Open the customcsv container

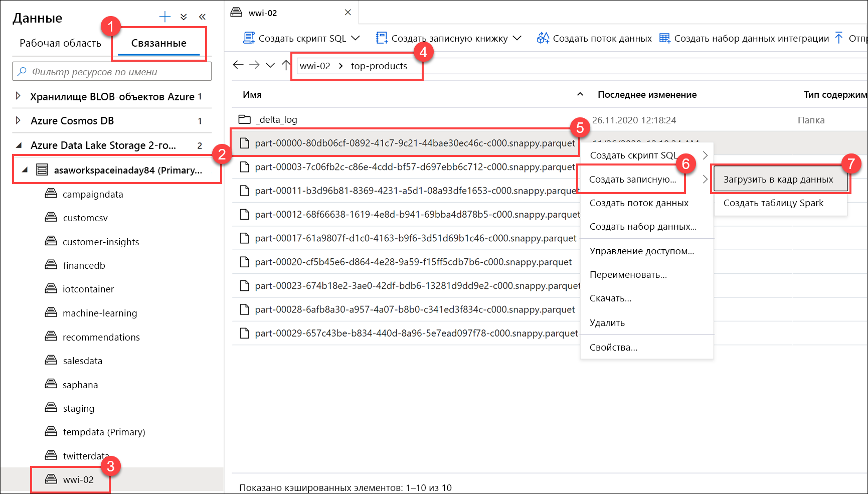tap(85, 218)
